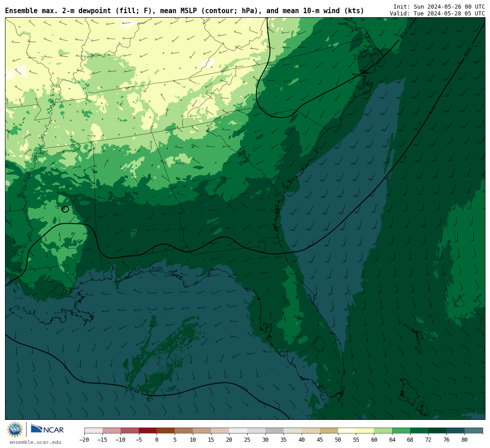Pick the pale pink swatch between -20 and -15
Viewport: 490px width, 448px height.
point(93,431)
